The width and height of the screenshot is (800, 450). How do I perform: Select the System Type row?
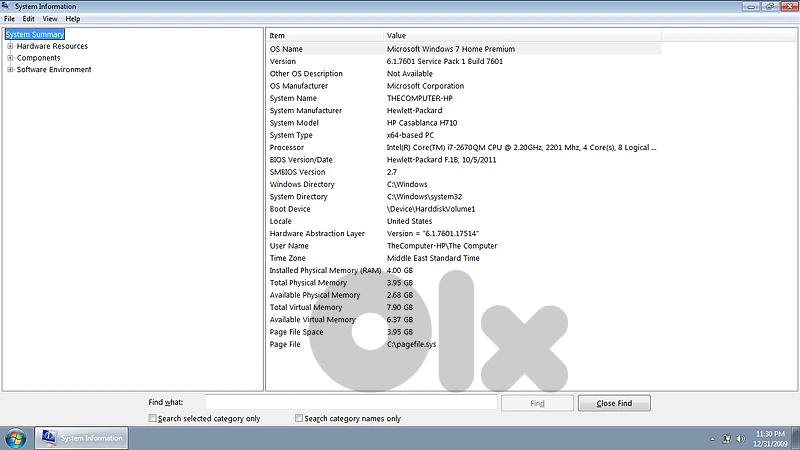464,135
